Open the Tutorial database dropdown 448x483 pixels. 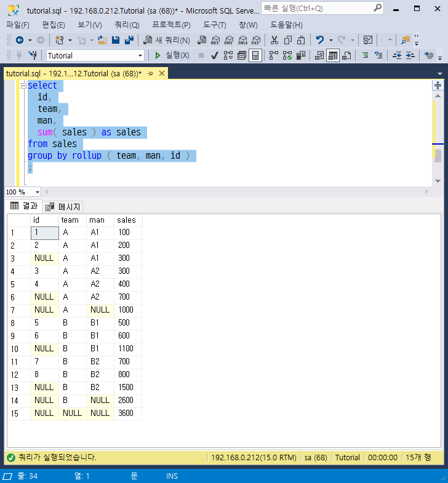click(x=140, y=56)
